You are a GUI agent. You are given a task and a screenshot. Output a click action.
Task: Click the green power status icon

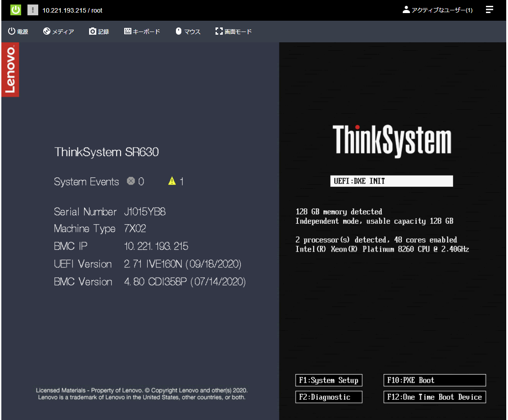click(16, 10)
